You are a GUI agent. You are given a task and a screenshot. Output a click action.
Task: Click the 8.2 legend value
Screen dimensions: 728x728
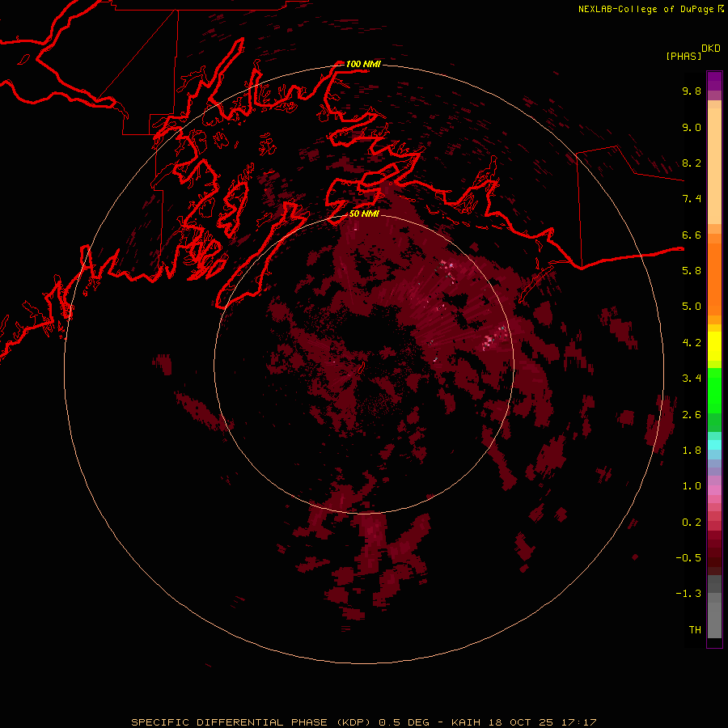(x=692, y=163)
